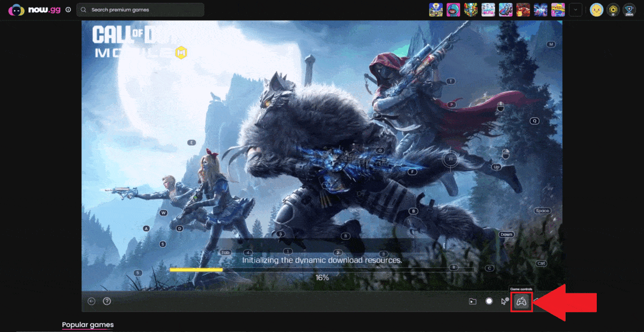Image resolution: width=644 pixels, height=332 pixels.
Task: Click the Space key overlay
Action: pos(543,211)
